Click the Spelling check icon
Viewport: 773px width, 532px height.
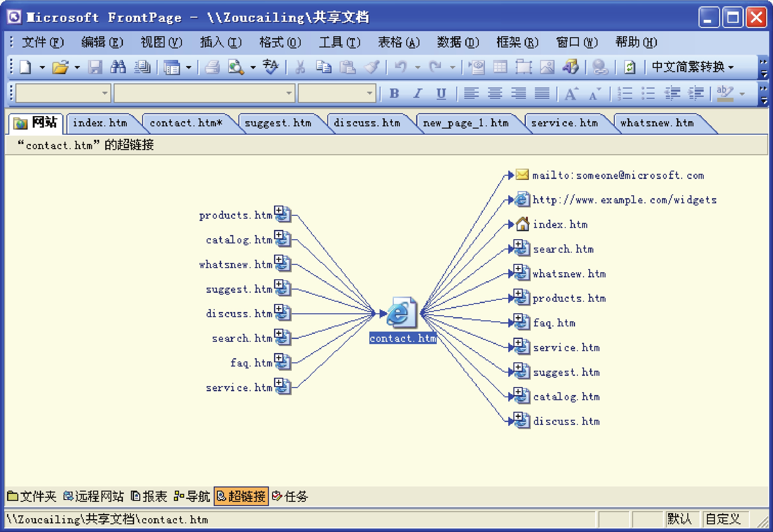(x=271, y=67)
